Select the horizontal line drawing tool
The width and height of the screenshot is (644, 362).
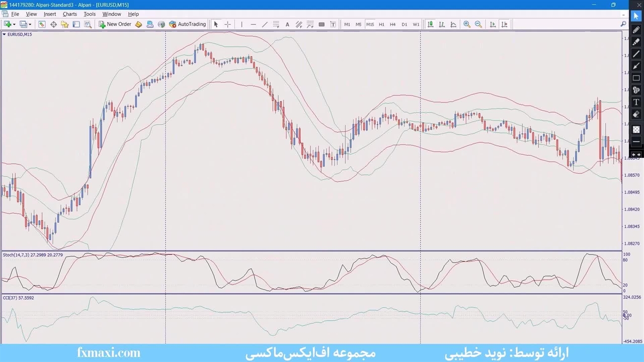[x=253, y=24]
